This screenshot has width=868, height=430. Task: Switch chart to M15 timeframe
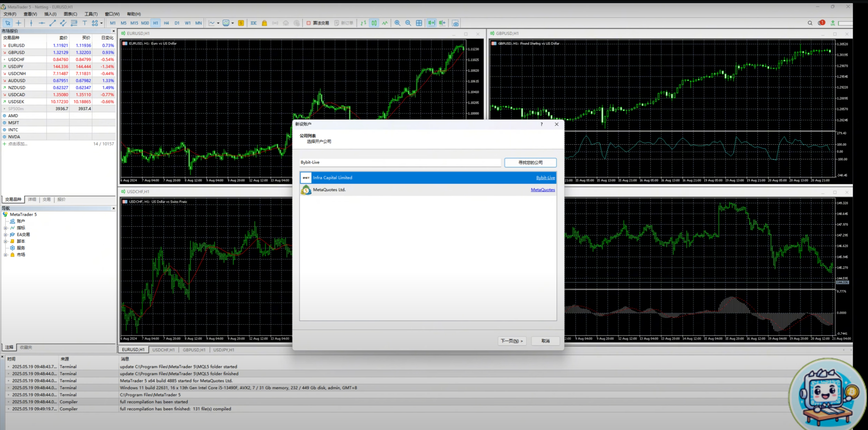click(134, 23)
